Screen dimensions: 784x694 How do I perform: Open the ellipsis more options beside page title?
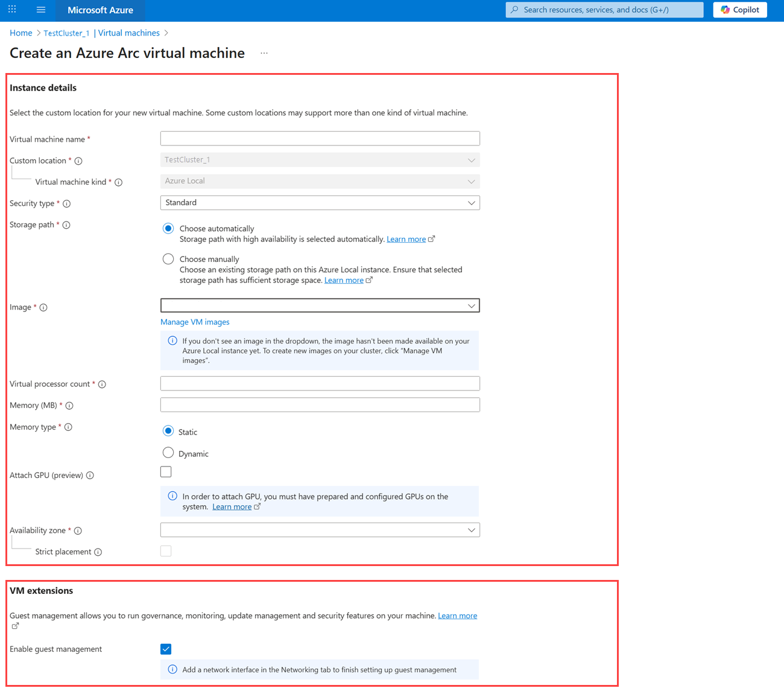click(264, 53)
